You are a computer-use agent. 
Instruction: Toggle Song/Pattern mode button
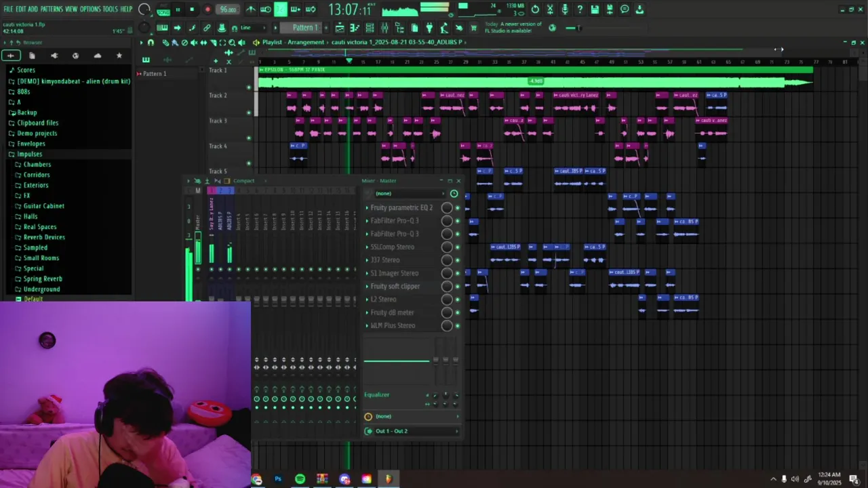[163, 9]
